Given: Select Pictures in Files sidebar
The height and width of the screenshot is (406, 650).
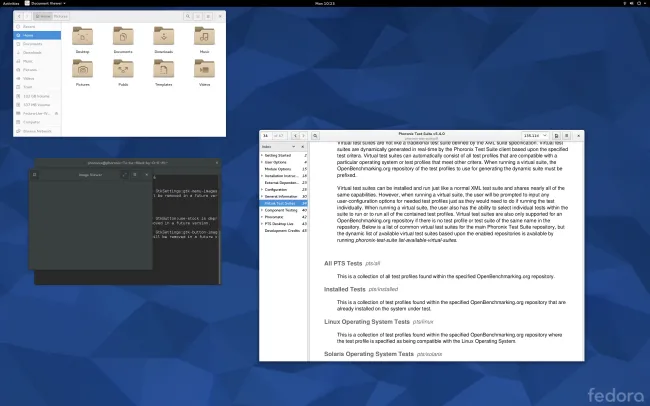Looking at the screenshot, I should (37, 70).
